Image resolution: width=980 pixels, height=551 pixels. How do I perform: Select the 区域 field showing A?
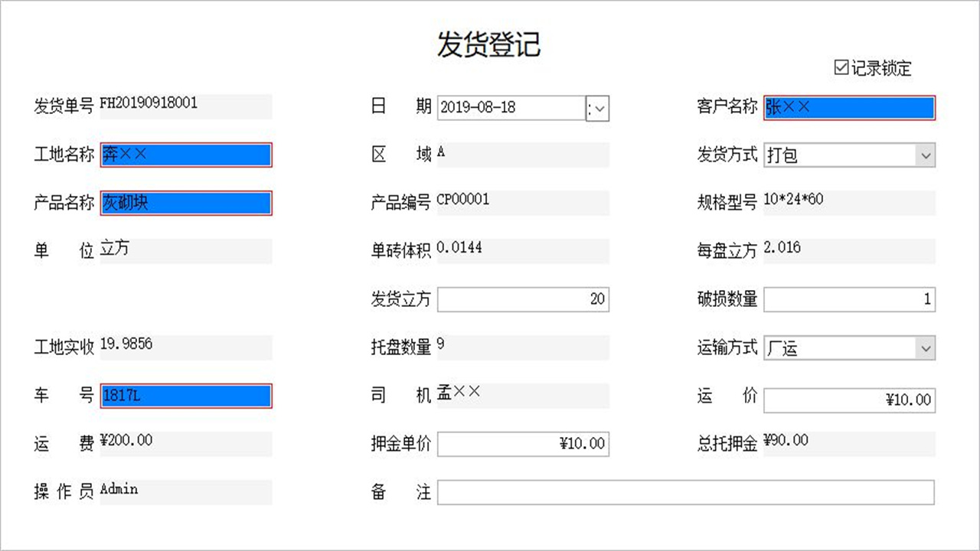[523, 155]
